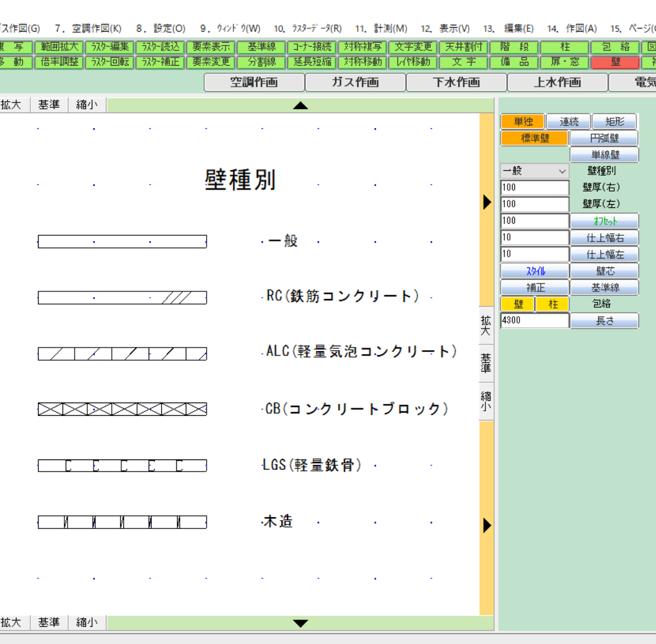Click the ｺｰﾅｰ接続 tool
This screenshot has height=644, width=656.
pyautogui.click(x=312, y=47)
